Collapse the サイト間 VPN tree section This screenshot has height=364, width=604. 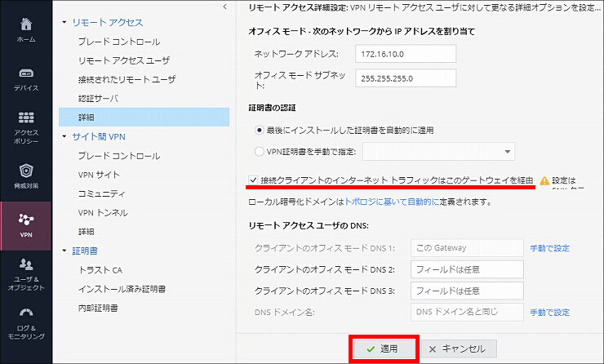pos(64,136)
